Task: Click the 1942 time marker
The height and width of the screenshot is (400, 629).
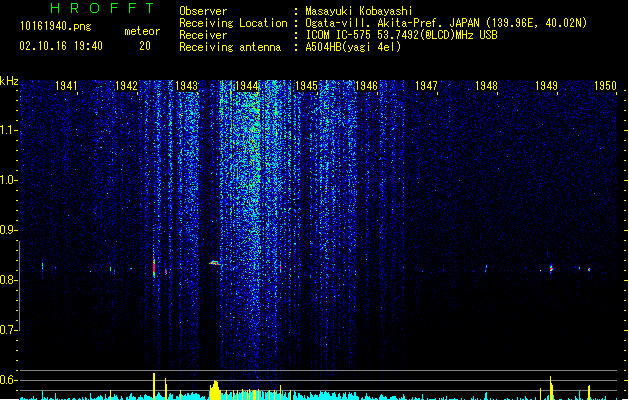Action: coord(126,86)
